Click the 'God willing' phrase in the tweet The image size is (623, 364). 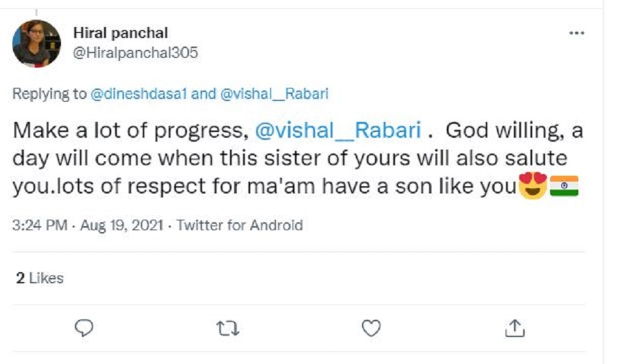[506, 130]
